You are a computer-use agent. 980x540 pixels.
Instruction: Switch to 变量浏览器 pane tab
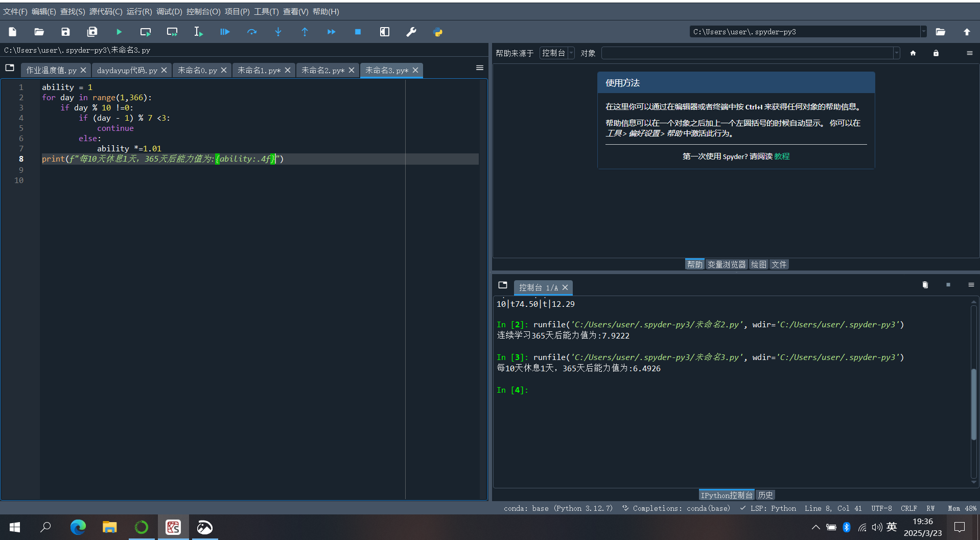[x=727, y=264]
